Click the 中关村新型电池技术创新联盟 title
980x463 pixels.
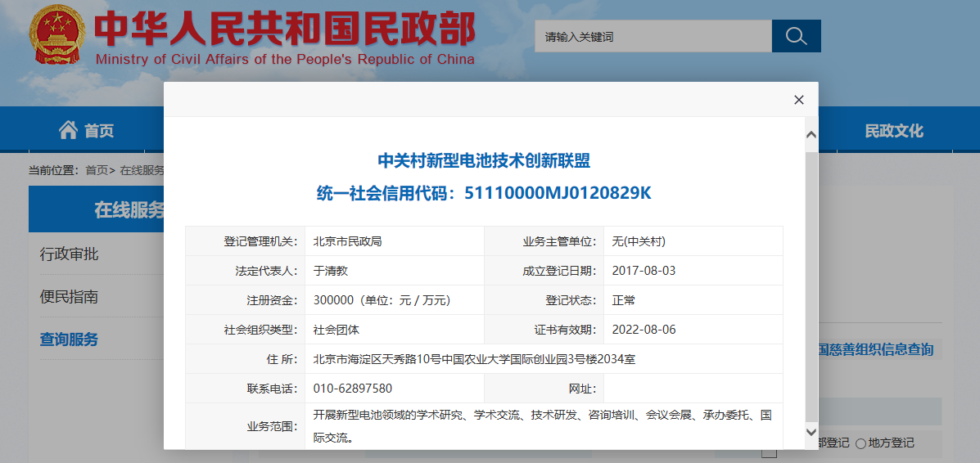(484, 162)
